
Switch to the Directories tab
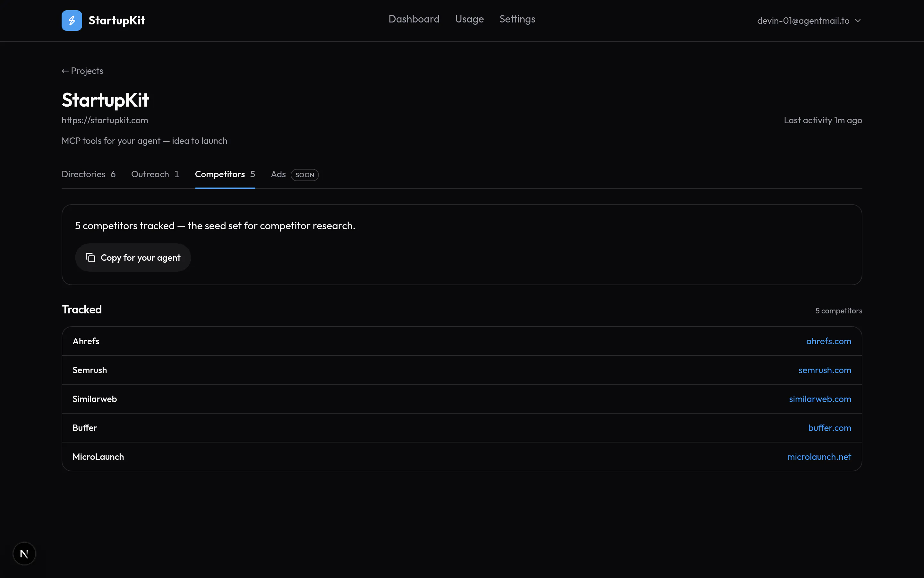pos(89,174)
